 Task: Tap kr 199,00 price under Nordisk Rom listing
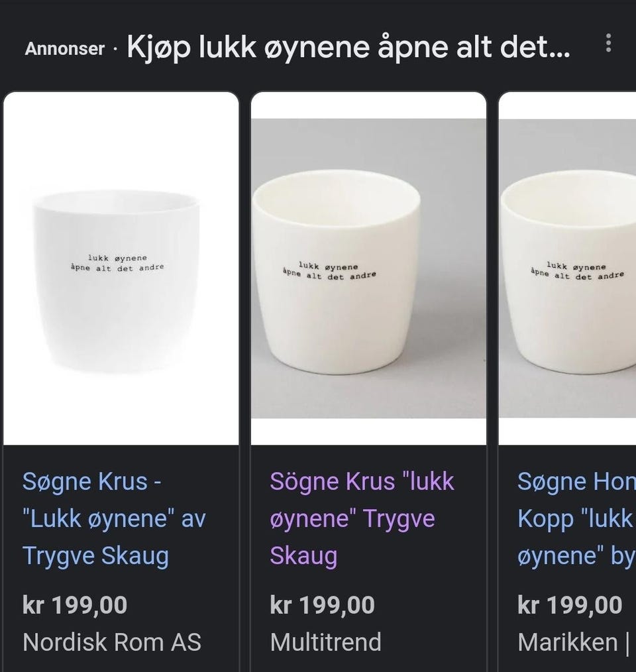click(75, 604)
